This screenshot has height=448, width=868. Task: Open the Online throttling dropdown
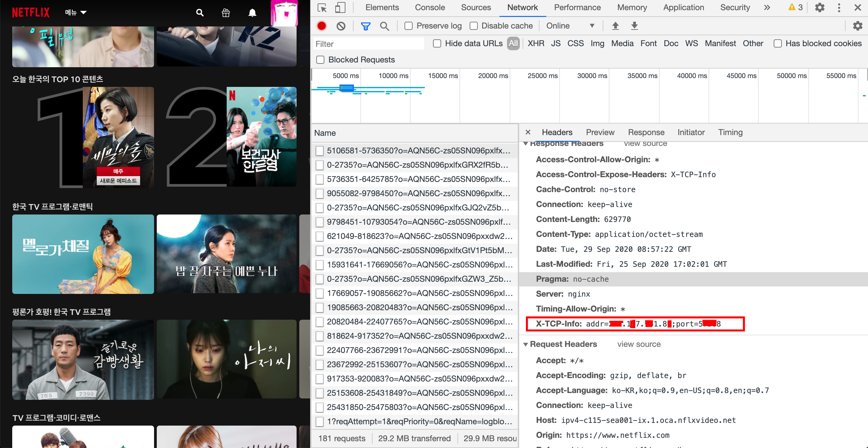tap(570, 26)
